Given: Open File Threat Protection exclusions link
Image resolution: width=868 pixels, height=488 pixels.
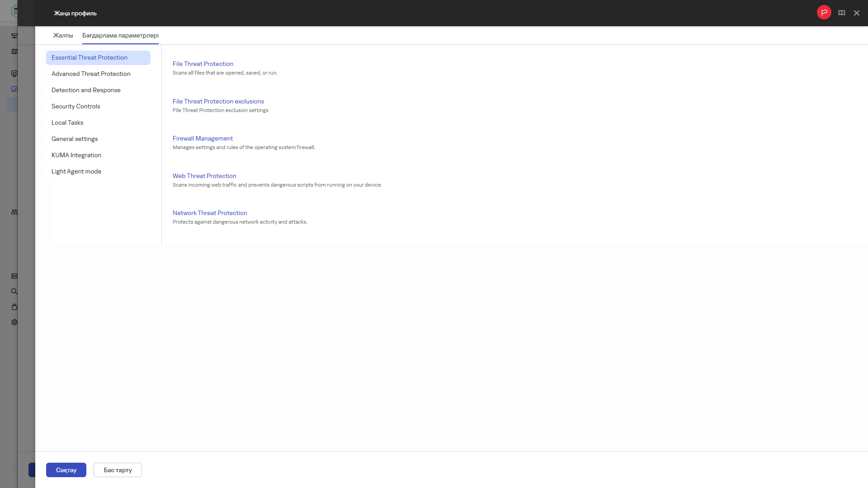Looking at the screenshot, I should pyautogui.click(x=218, y=101).
